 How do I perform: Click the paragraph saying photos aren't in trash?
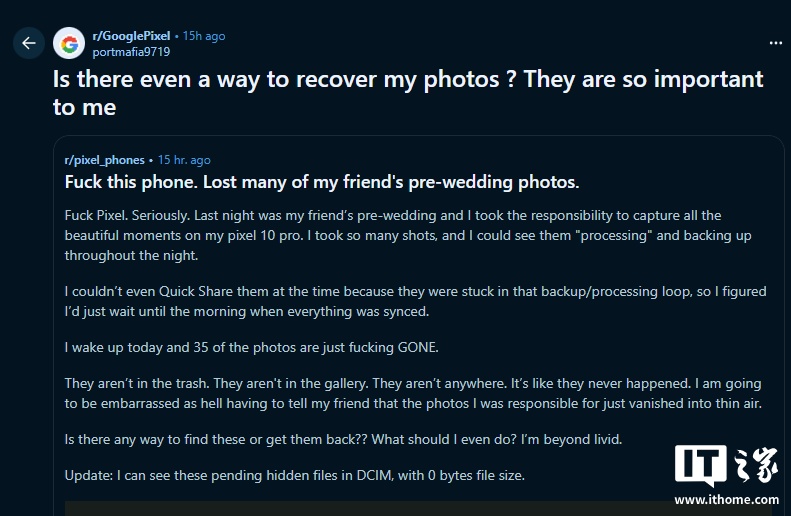pos(413,393)
